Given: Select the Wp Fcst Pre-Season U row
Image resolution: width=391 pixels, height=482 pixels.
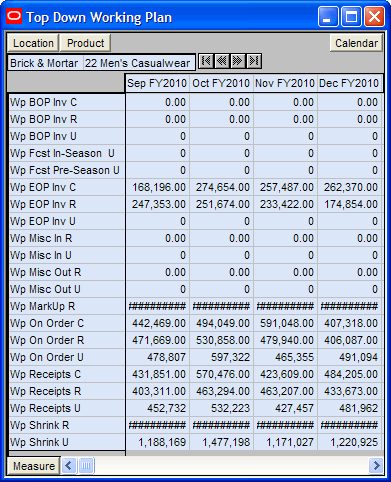Looking at the screenshot, I should tap(67, 170).
